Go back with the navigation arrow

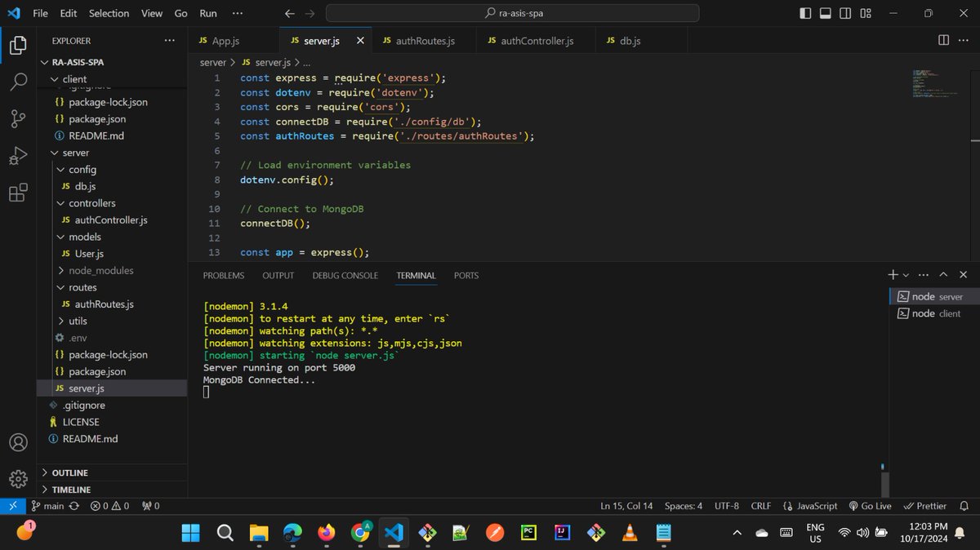(x=290, y=13)
